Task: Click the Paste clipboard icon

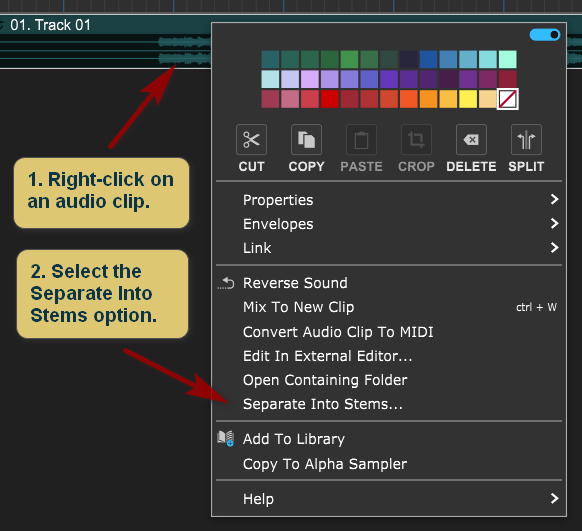Action: [x=361, y=140]
